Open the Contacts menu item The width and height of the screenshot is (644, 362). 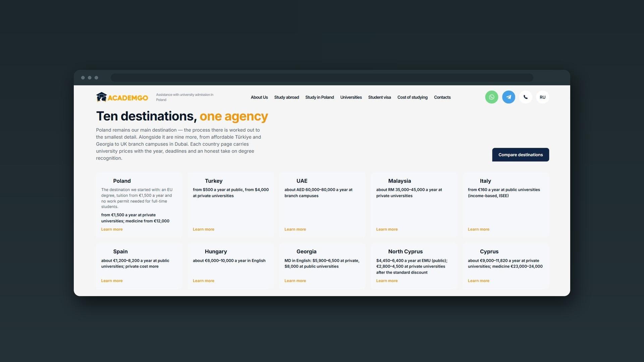(442, 97)
